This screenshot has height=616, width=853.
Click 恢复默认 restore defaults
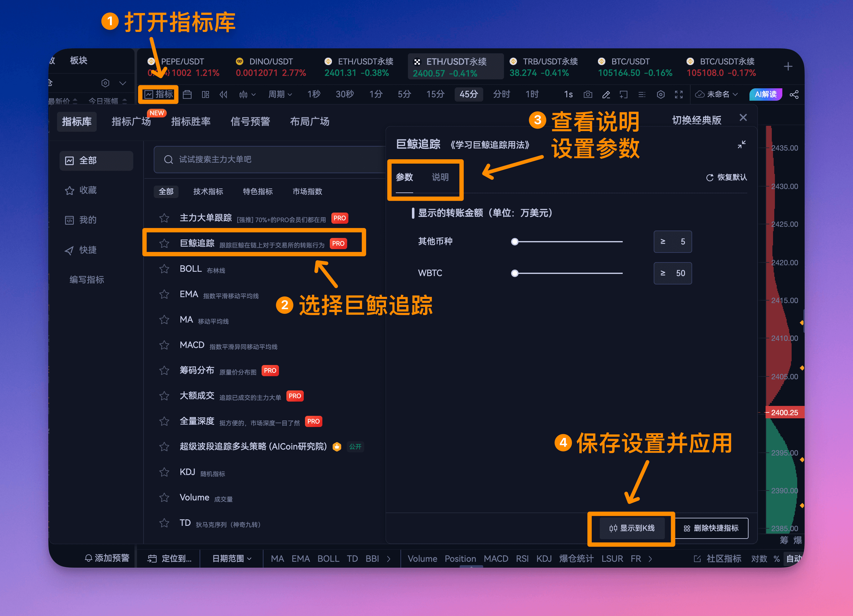[727, 177]
